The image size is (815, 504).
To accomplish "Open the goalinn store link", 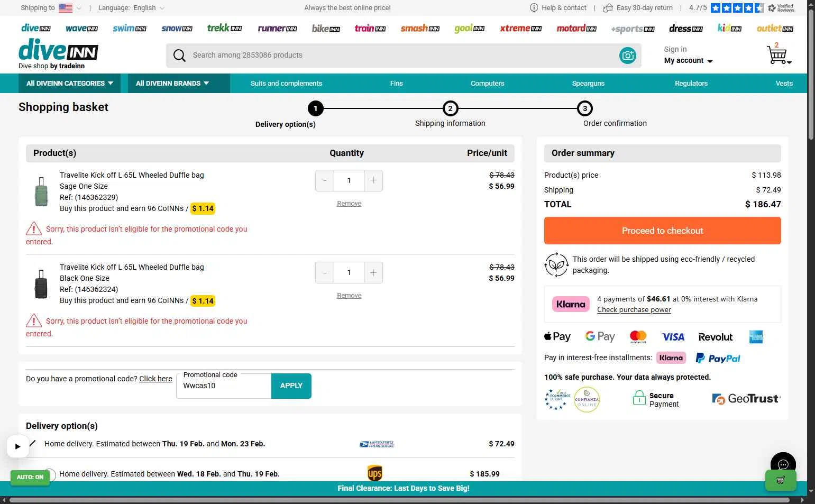I will click(x=470, y=29).
